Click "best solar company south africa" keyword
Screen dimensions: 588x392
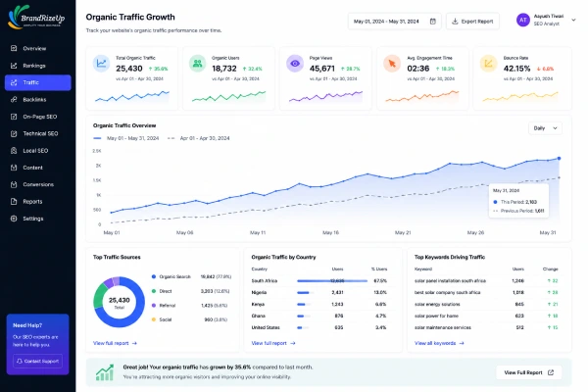(x=447, y=292)
